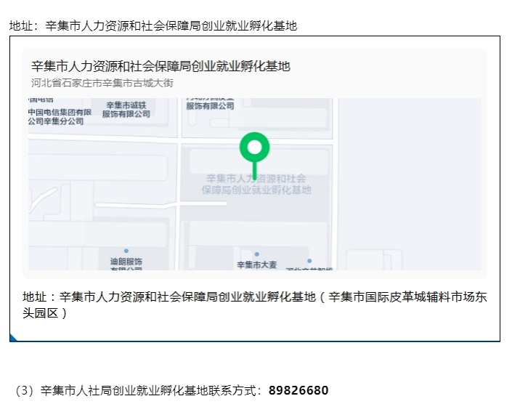This screenshot has height=420, width=528.
Task: Click the 迪朗服饰 map label
Action: point(126,262)
